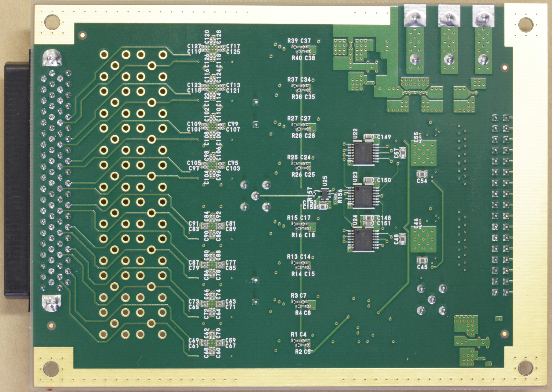This screenshot has height=392, width=552.
Task: Click the C107 label
Action: 233,130
